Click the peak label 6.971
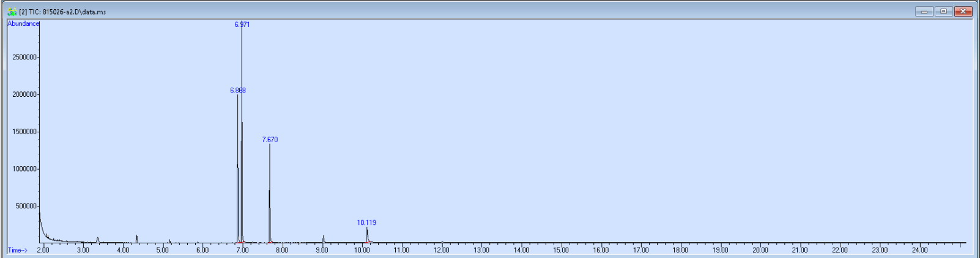Image resolution: width=980 pixels, height=258 pixels. tap(242, 25)
